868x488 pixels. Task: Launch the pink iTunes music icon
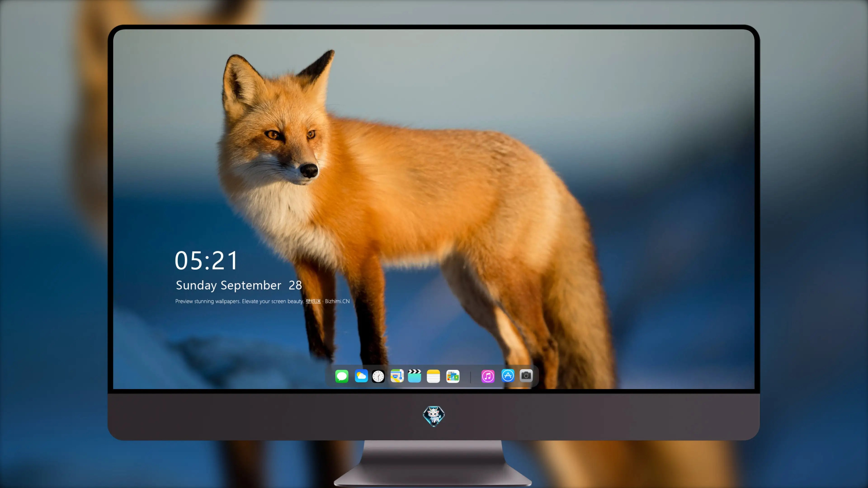coord(488,376)
